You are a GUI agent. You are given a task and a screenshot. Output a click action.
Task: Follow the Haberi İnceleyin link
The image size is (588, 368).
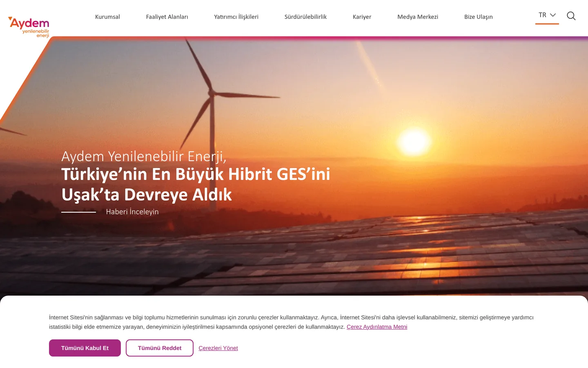click(x=132, y=212)
